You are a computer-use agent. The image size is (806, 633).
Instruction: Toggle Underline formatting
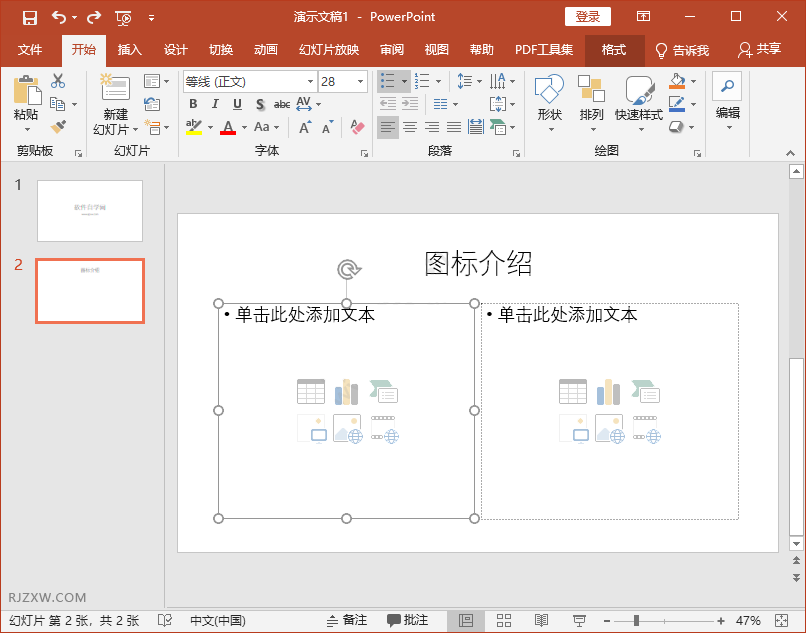coord(237,104)
